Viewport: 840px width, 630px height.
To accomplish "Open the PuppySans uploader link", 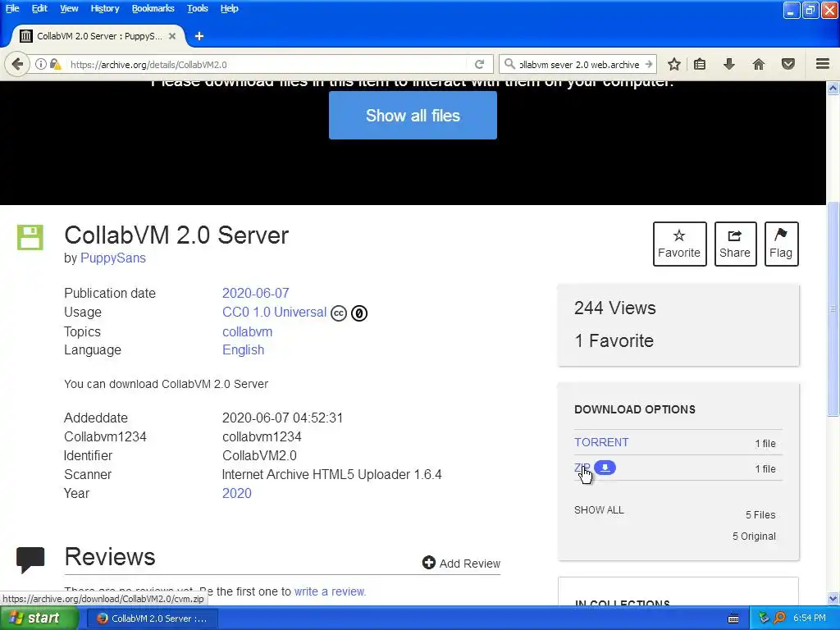I will [113, 258].
